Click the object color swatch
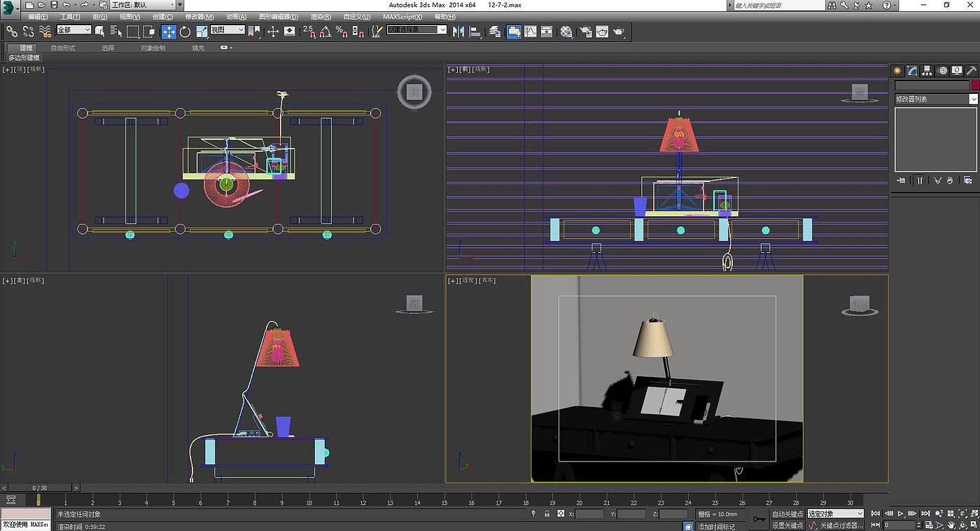 [x=974, y=85]
